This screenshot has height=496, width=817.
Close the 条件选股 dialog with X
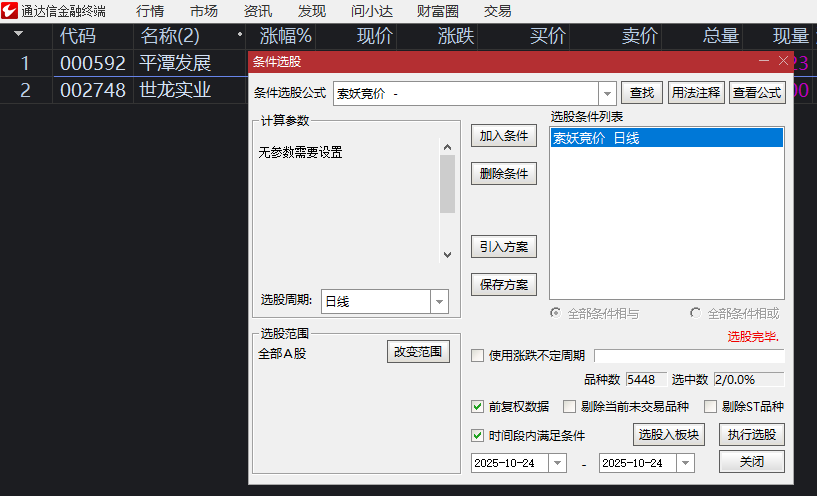(x=783, y=61)
